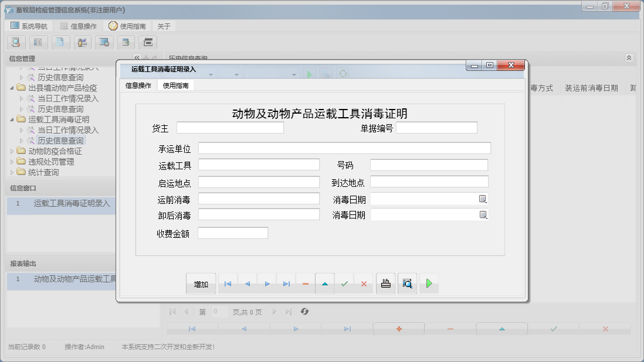Expand the 动物防疫合格证 folder
This screenshot has width=644, height=362.
click(x=11, y=151)
